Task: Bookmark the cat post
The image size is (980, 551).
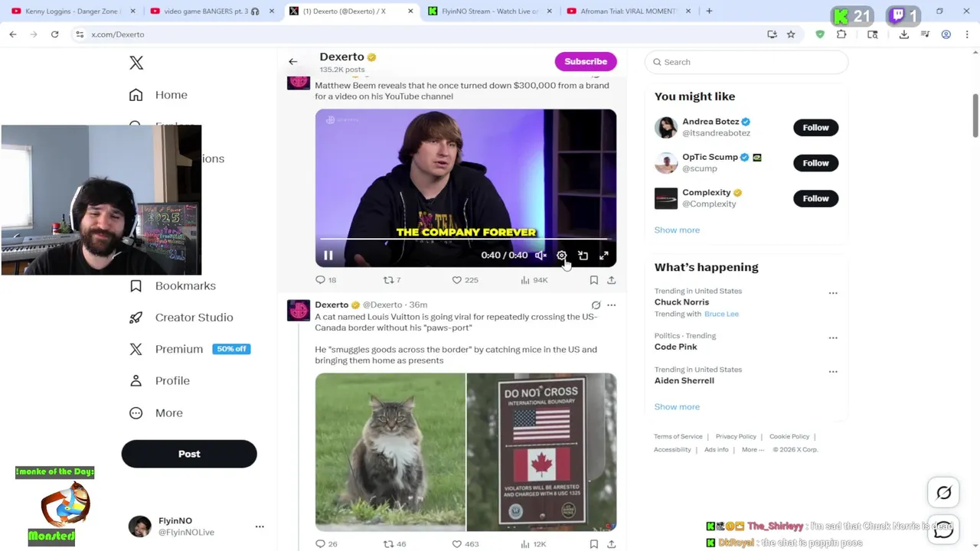Action: coord(594,544)
